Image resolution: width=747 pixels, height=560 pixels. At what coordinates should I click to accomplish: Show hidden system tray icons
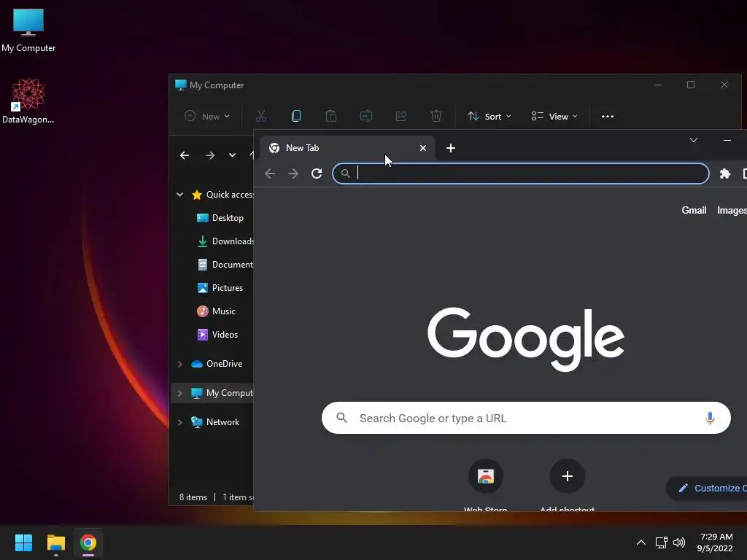click(641, 542)
